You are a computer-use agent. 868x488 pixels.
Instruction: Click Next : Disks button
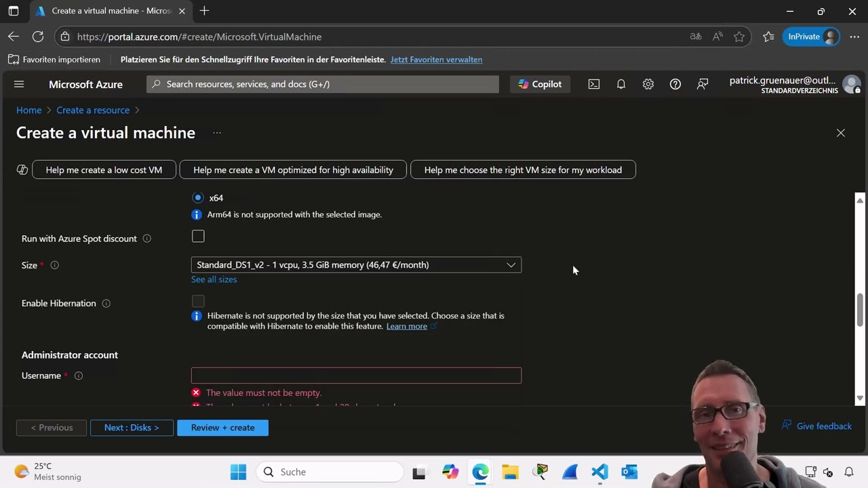coord(132,428)
